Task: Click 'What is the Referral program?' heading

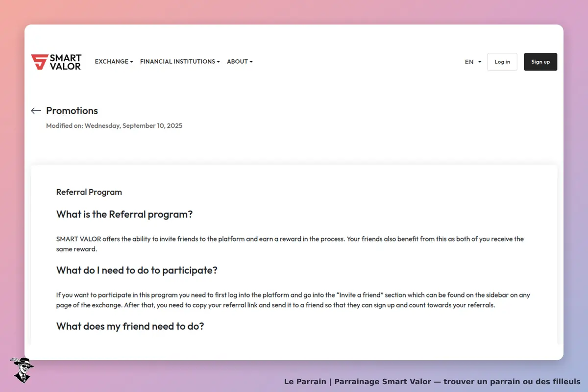Action: pyautogui.click(x=124, y=215)
